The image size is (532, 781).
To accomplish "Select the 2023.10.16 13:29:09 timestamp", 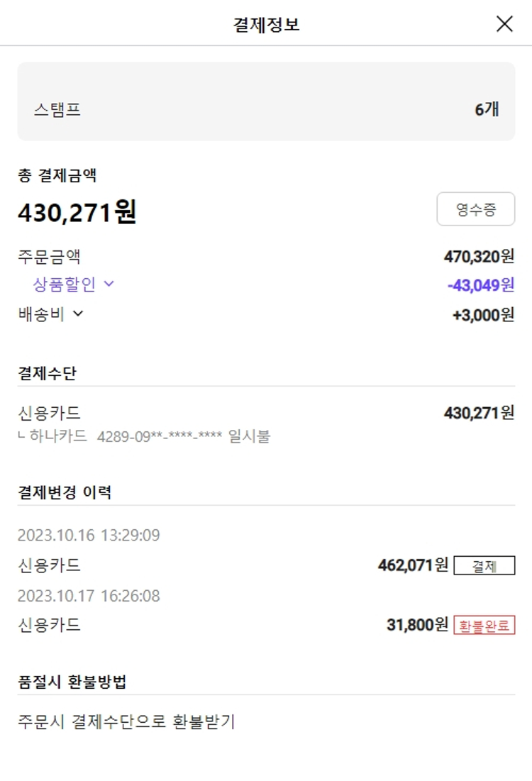I will 89,536.
